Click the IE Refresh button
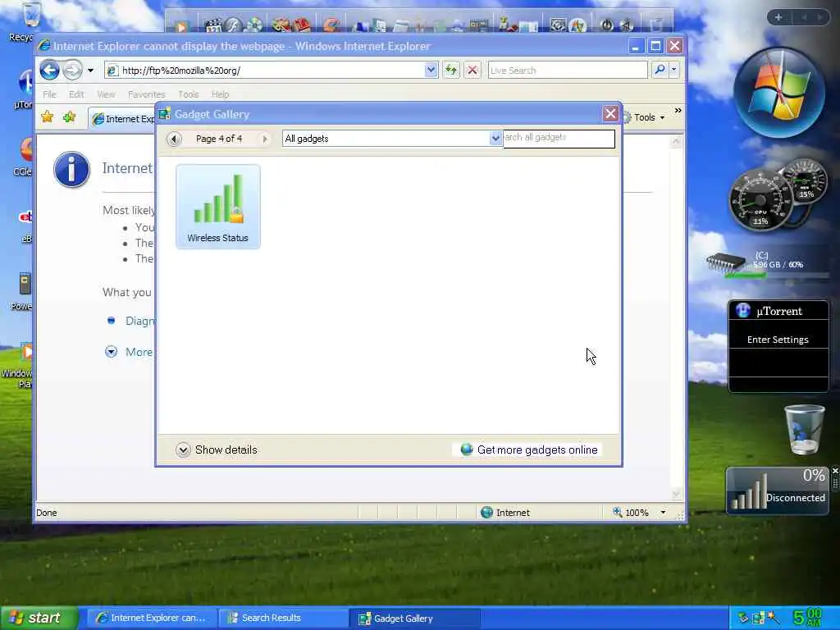The width and height of the screenshot is (840, 630). (x=451, y=71)
